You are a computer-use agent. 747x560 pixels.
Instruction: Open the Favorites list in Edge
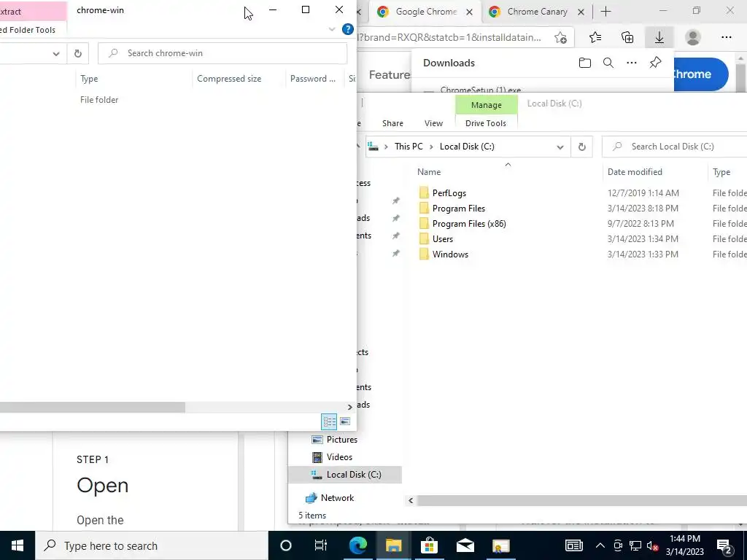coord(595,37)
